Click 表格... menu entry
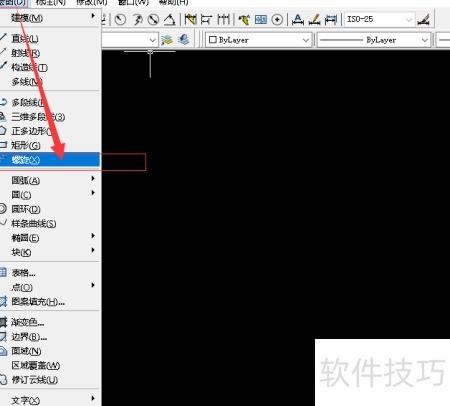450x406 pixels. coord(50,273)
